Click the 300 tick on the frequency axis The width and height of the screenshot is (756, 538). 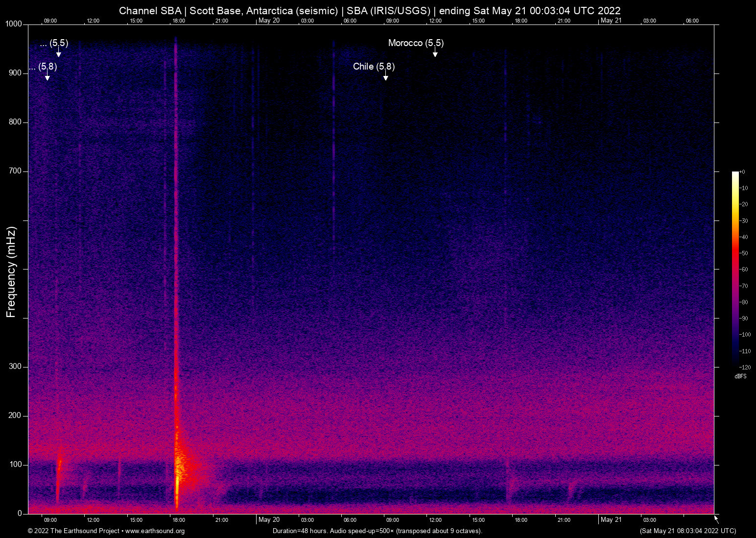click(16, 367)
